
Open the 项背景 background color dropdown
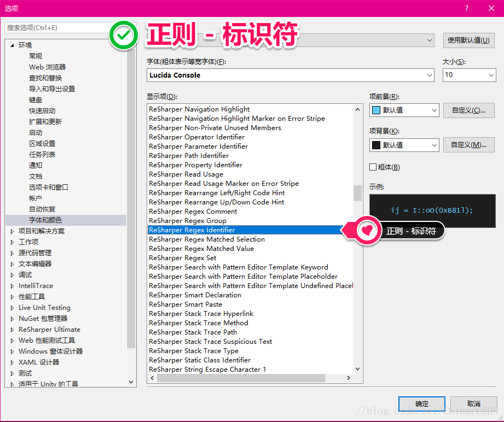[x=404, y=145]
